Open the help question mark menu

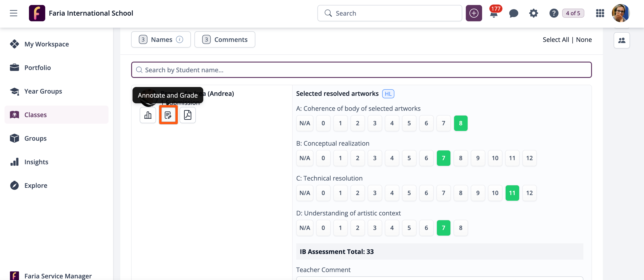(x=554, y=13)
